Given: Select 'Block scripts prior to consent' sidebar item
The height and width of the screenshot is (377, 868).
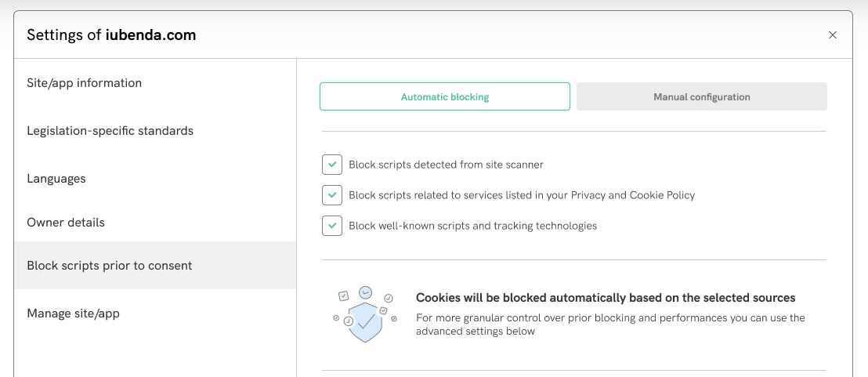Looking at the screenshot, I should tap(110, 266).
